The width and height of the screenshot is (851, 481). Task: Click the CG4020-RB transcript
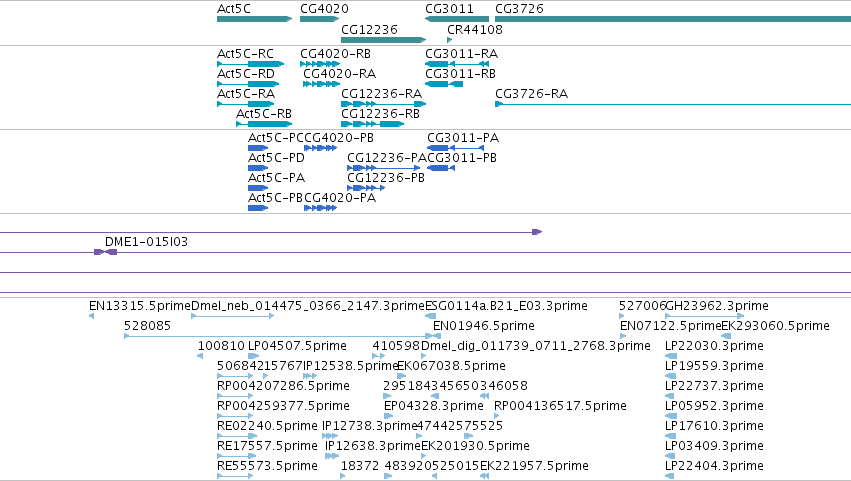tap(320, 64)
